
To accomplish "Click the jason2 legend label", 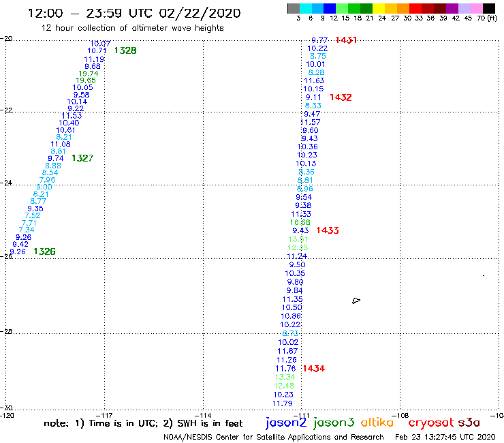I will tap(286, 423).
